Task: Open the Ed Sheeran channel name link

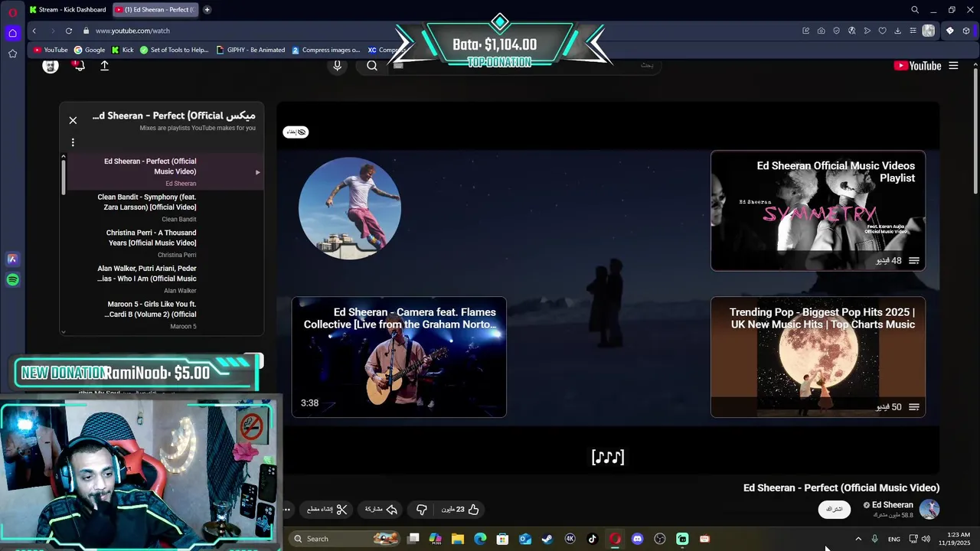Action: (x=893, y=505)
